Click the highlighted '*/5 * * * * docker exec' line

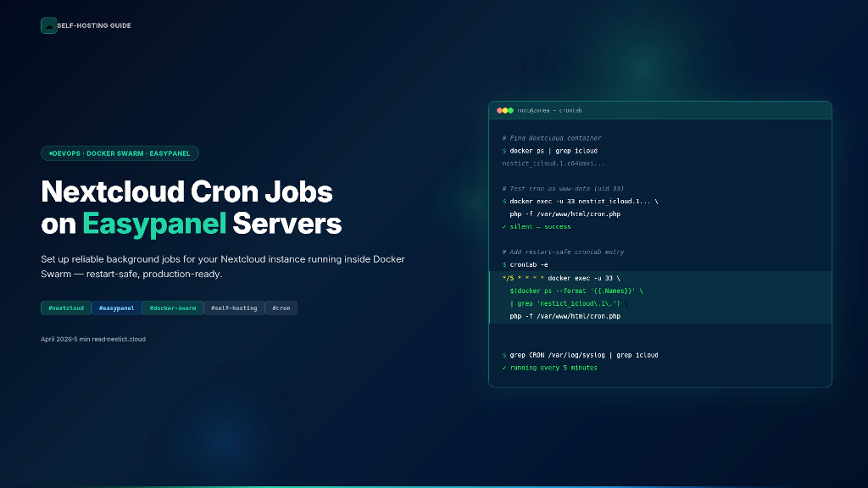pyautogui.click(x=561, y=278)
